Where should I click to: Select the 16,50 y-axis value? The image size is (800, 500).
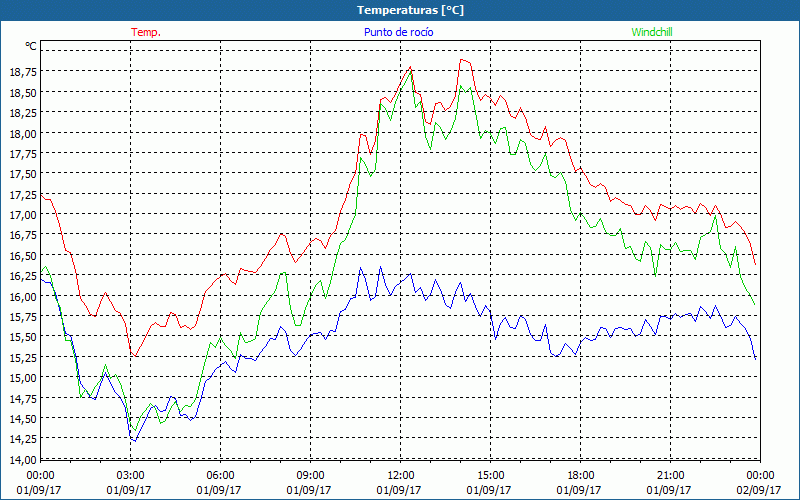pyautogui.click(x=23, y=256)
